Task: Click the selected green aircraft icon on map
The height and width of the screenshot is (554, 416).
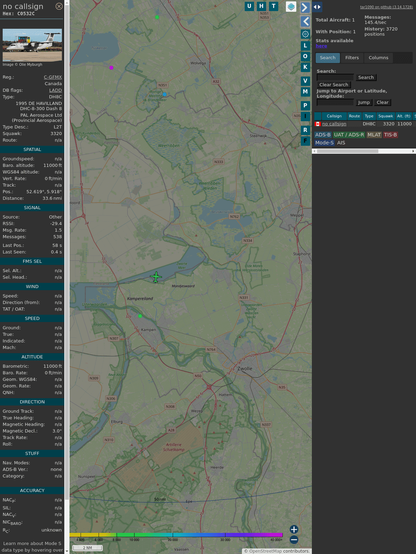Action: (156, 277)
